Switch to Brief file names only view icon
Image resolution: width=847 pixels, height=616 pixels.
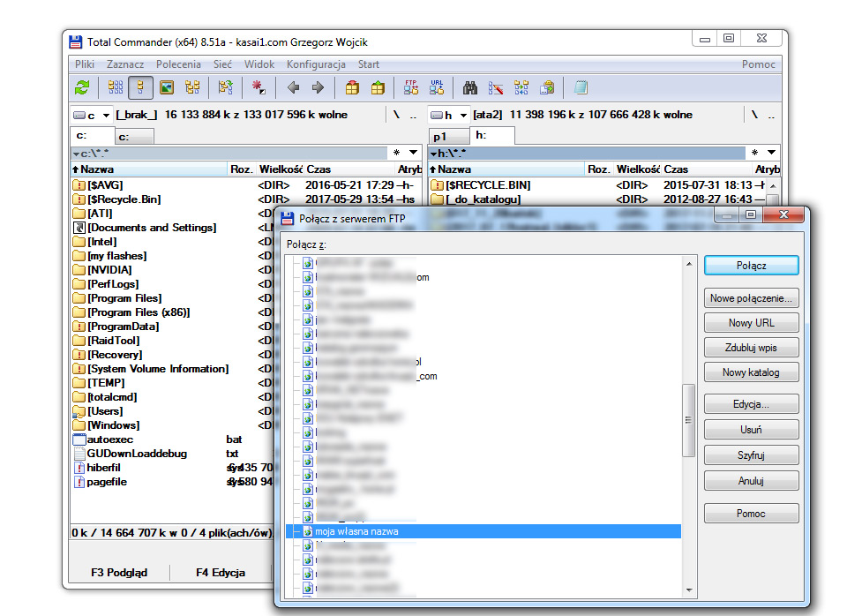pos(115,87)
